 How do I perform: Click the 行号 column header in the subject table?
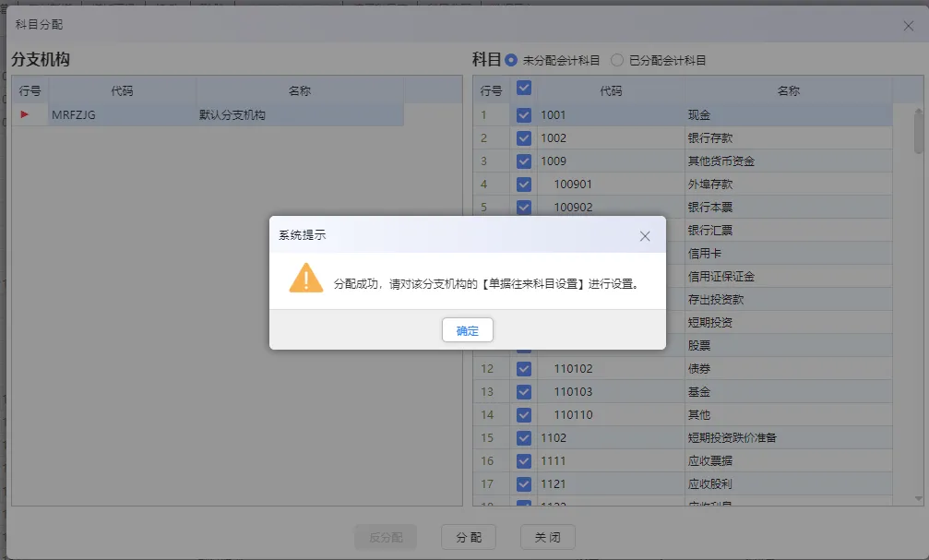pyautogui.click(x=491, y=90)
